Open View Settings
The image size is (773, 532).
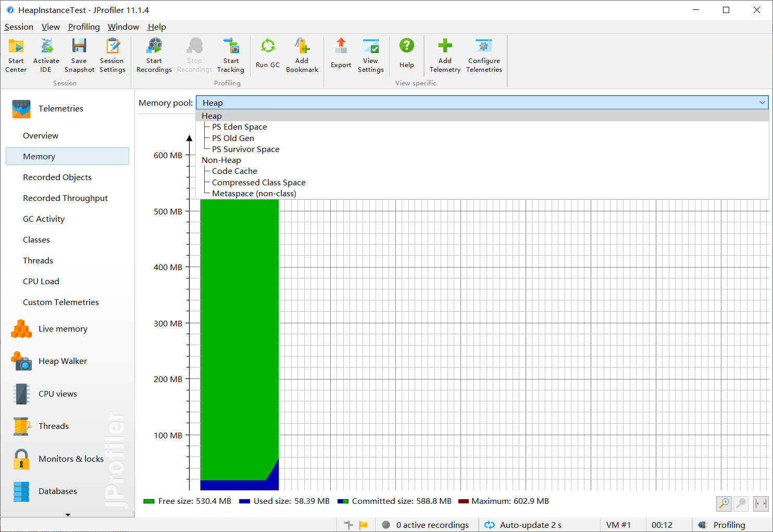[371, 55]
